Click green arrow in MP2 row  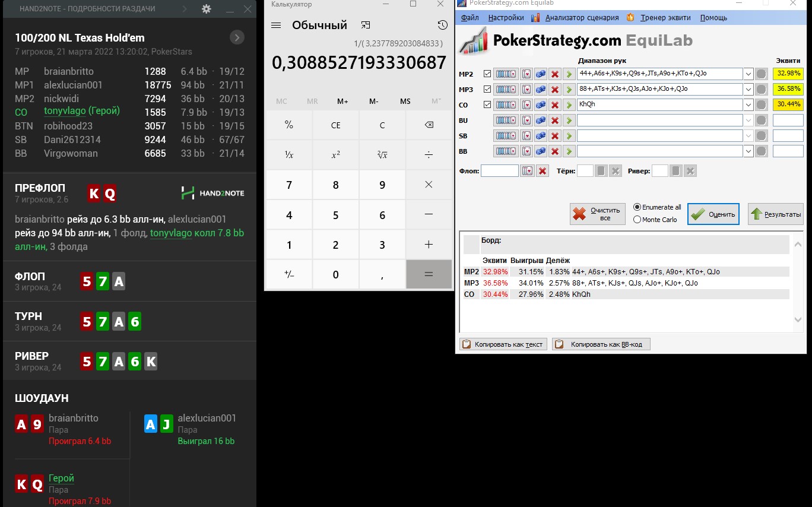(569, 74)
